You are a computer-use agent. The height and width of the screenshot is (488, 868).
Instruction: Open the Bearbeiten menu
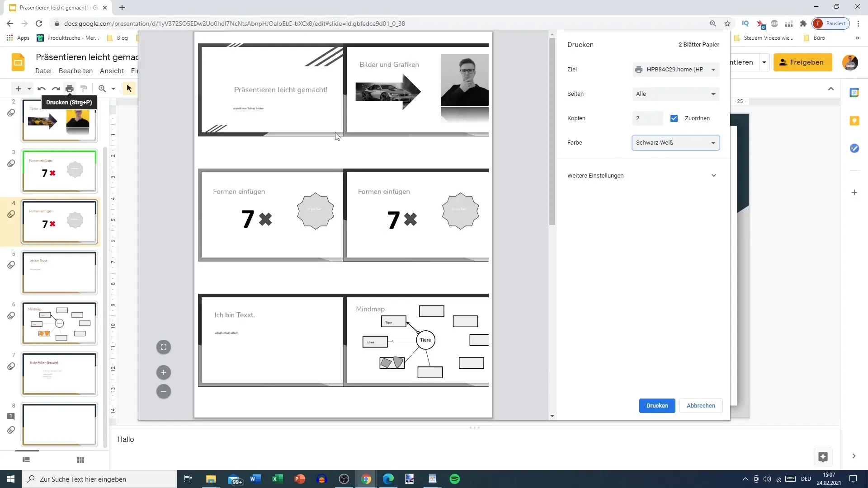[x=75, y=71]
